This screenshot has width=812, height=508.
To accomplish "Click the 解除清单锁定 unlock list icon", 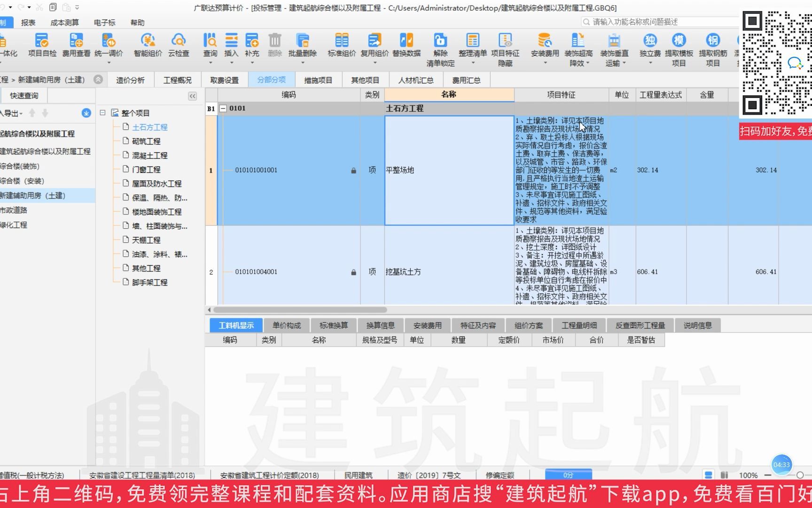I will pyautogui.click(x=440, y=49).
